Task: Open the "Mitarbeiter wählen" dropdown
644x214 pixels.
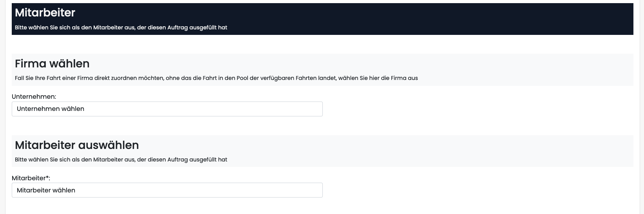Action: 167,190
